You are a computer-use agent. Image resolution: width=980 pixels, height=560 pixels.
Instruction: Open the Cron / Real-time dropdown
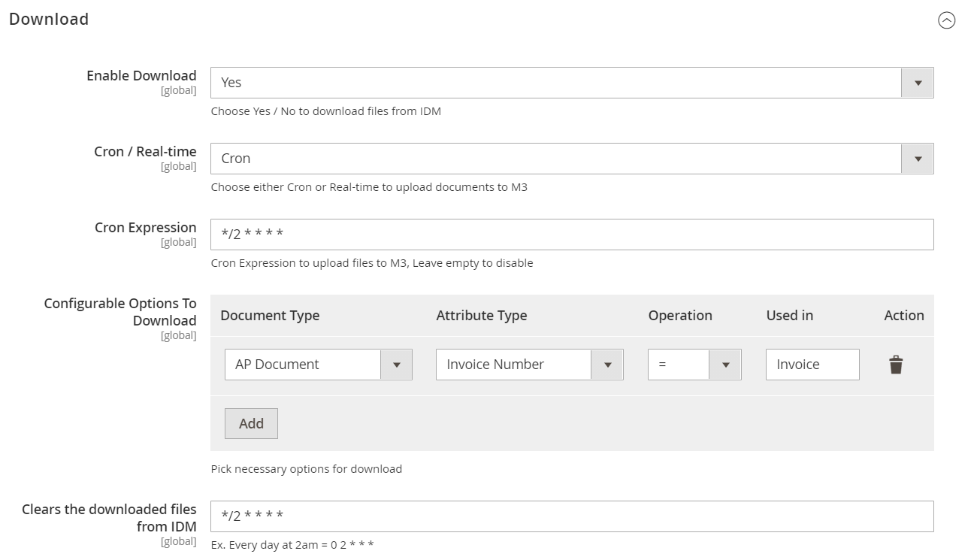coord(571,159)
